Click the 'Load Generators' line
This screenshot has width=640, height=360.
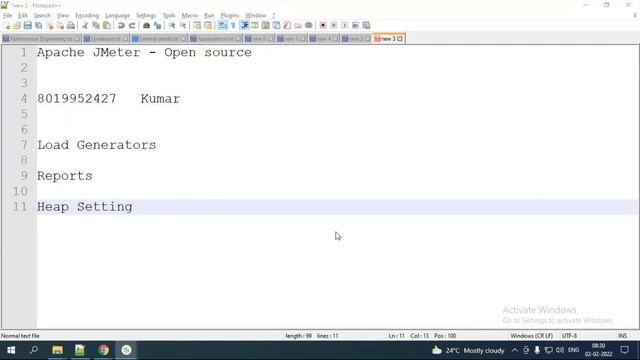coord(96,145)
